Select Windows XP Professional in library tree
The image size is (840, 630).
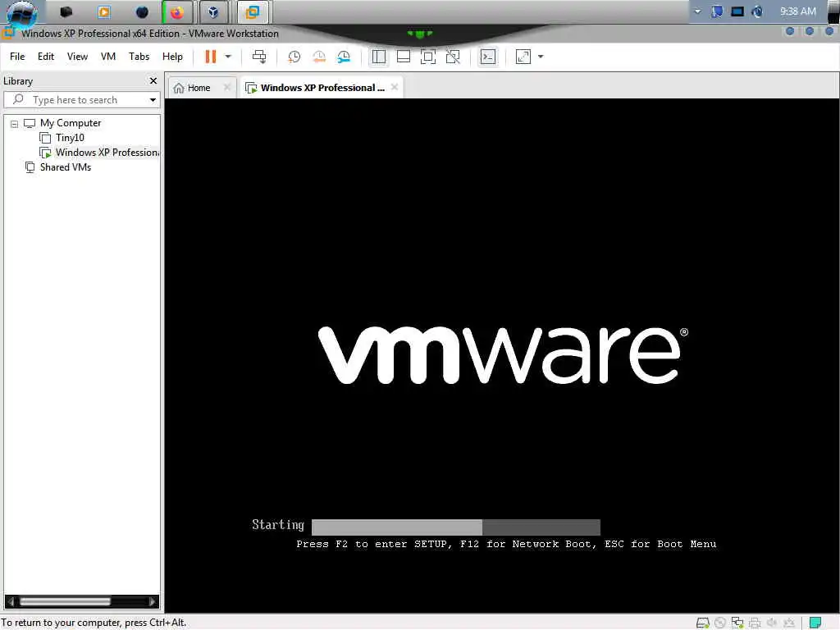click(107, 153)
